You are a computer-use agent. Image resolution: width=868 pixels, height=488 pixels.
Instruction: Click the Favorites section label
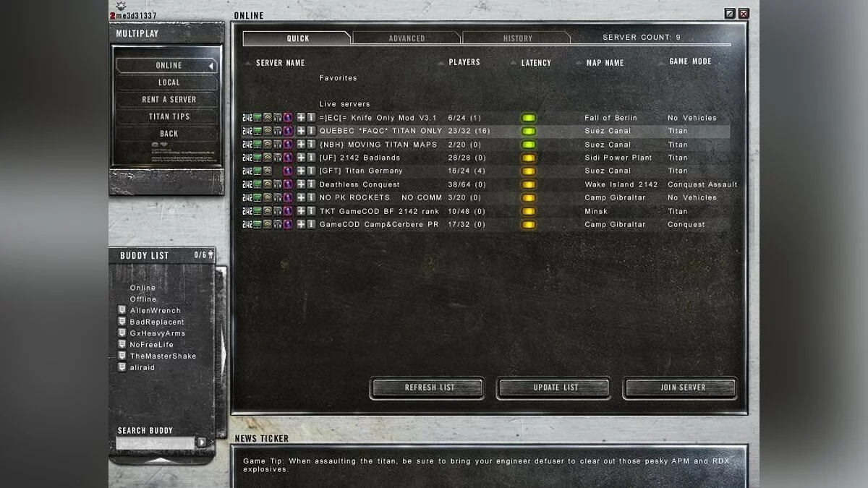(x=339, y=78)
